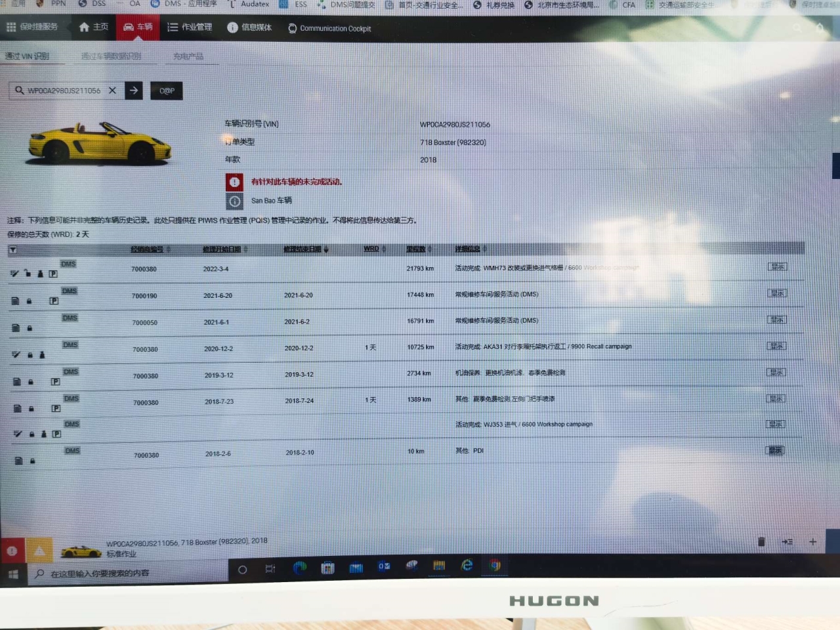
Task: Select 718 Boxster 标准作业 bottom job tab
Action: point(164,547)
